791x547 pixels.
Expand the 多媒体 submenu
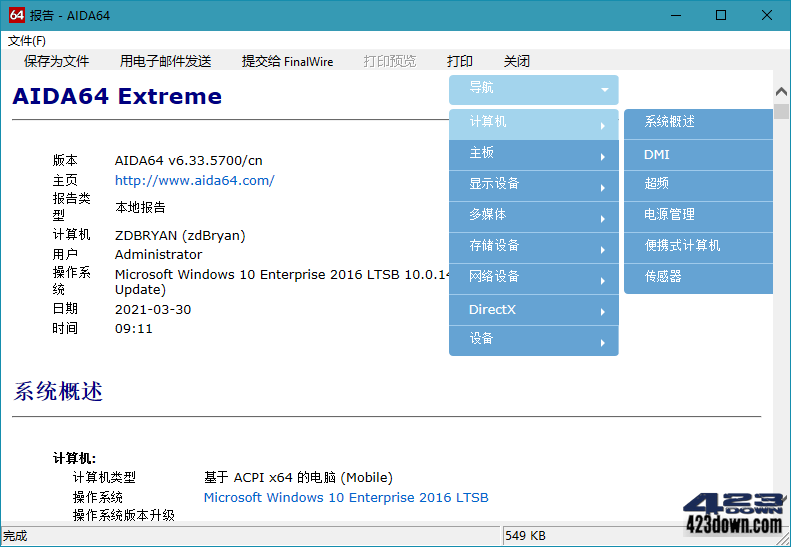pyautogui.click(x=534, y=217)
